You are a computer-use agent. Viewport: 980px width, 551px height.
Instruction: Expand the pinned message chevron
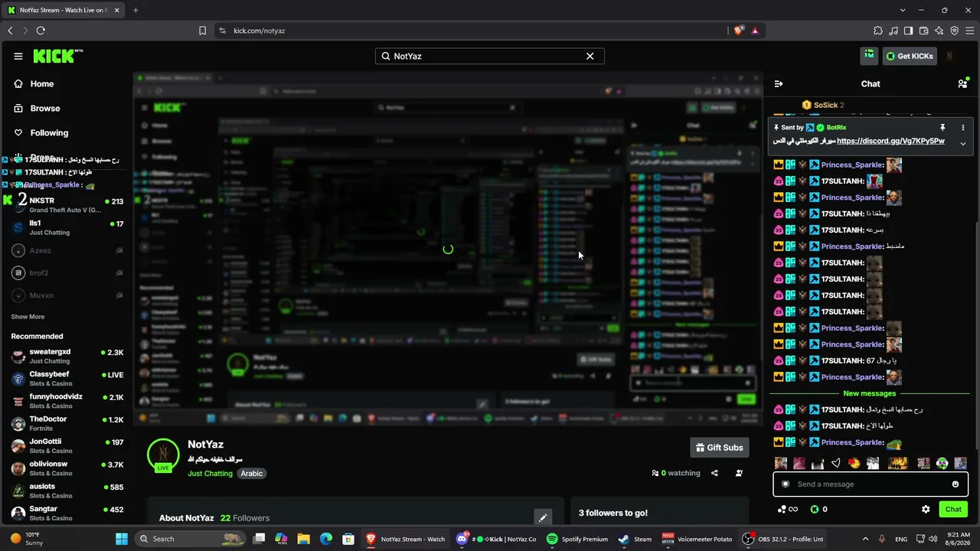point(963,143)
